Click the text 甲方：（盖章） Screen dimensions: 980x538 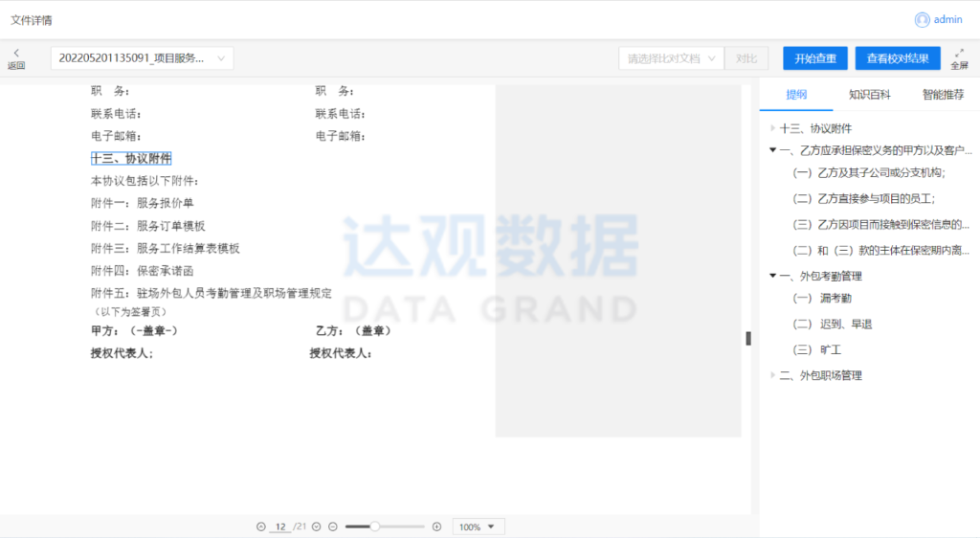pyautogui.click(x=134, y=330)
